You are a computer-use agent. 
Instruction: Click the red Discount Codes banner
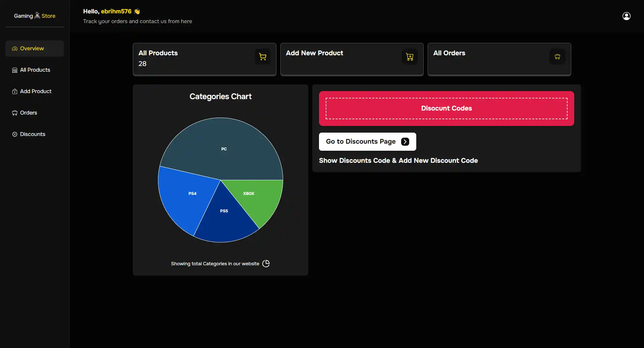click(446, 109)
